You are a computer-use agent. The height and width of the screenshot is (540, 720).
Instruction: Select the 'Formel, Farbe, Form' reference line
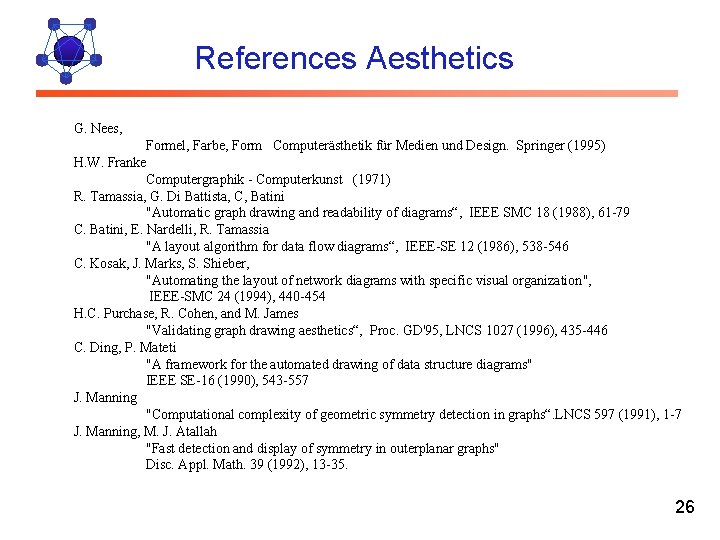click(375, 146)
